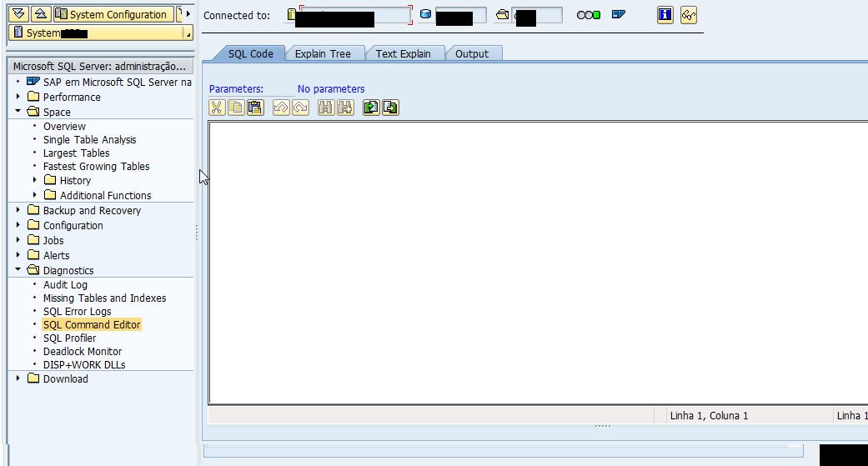Screen dimensions: 868x466
Task: Click inside the SQL code editor area
Action: pos(538,263)
